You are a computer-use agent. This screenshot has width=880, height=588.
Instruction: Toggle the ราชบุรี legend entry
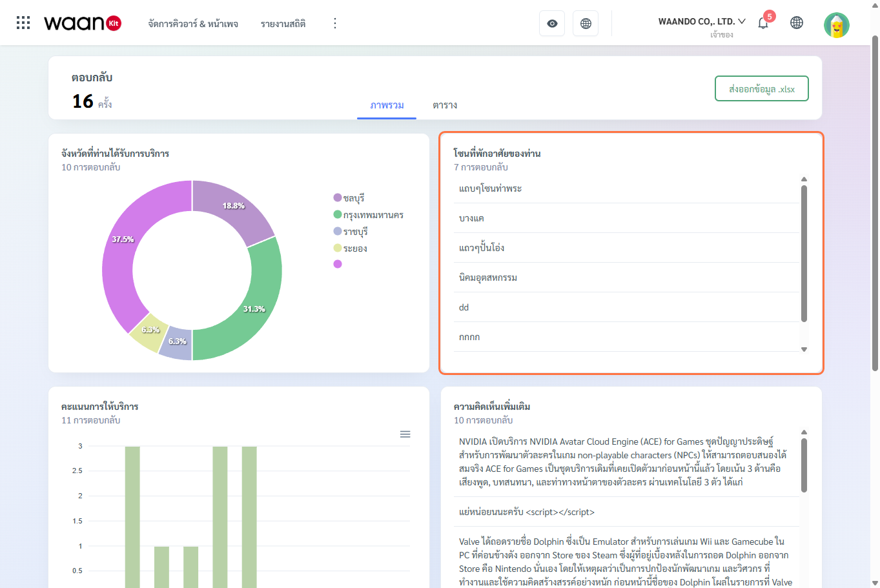[351, 232]
